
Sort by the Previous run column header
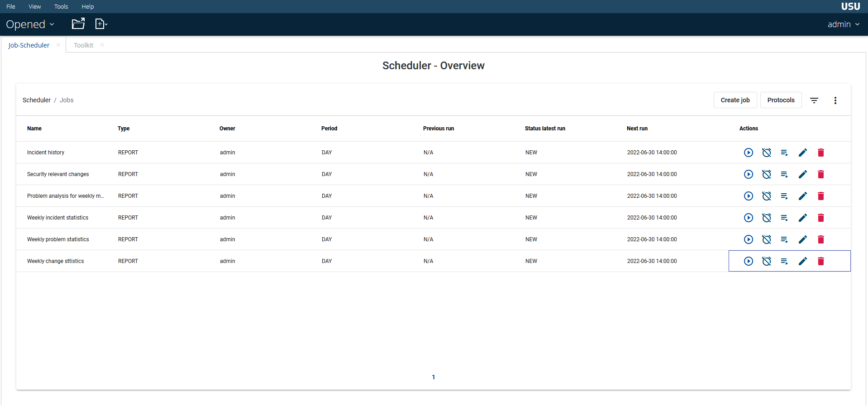439,129
